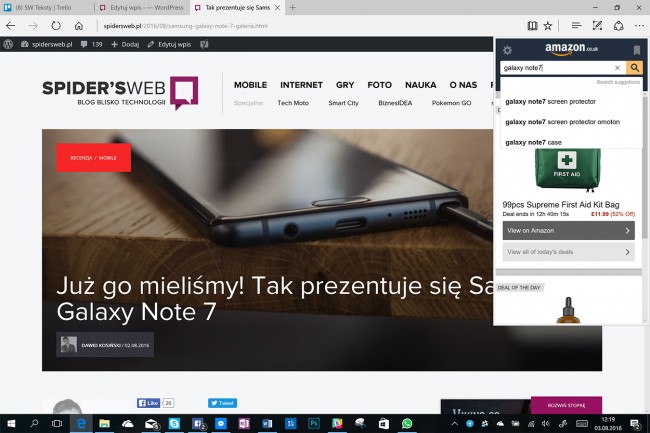Open the GRY menu item
Screen dimensions: 650x433
click(x=345, y=85)
